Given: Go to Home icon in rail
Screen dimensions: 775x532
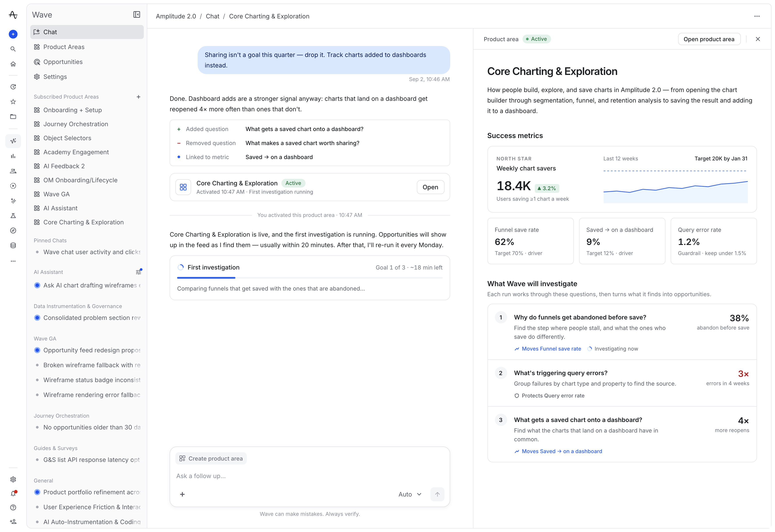Looking at the screenshot, I should click(x=13, y=64).
